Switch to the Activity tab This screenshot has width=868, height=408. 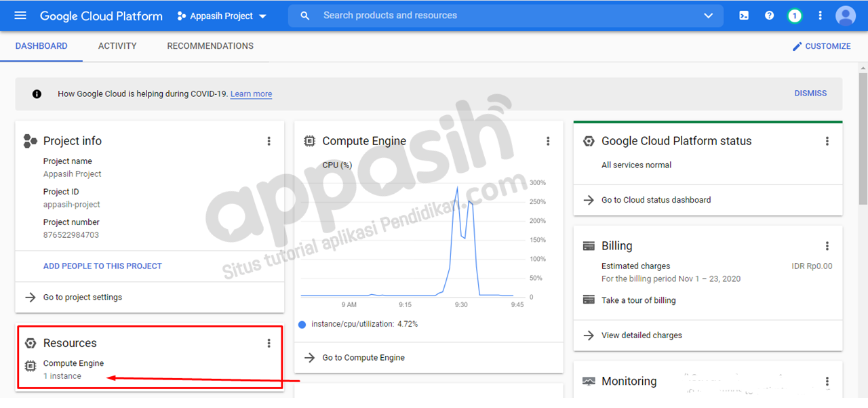click(x=117, y=46)
